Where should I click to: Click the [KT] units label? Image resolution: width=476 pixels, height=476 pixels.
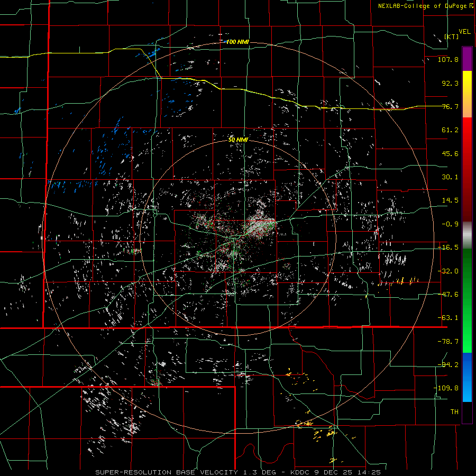pos(452,36)
